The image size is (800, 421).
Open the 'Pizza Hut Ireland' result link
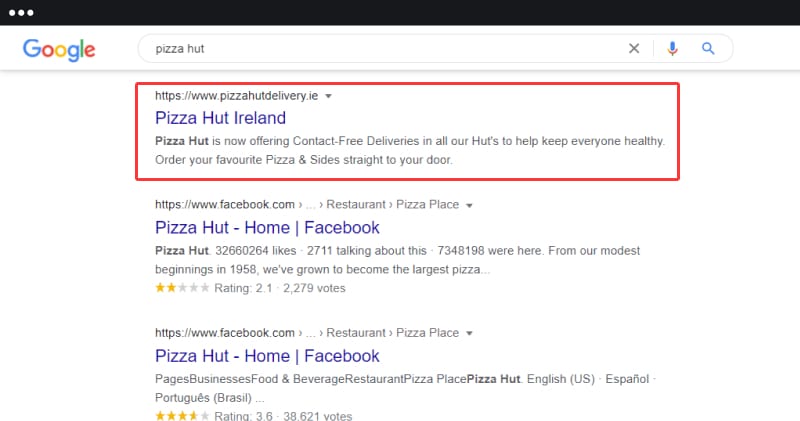220,118
